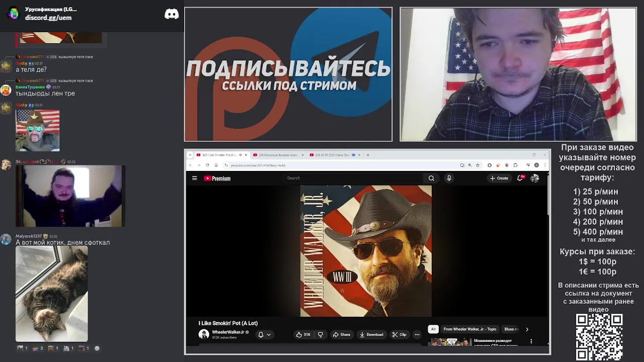This screenshot has height=362, width=644.
Task: Reload the browser page
Action: [x=207, y=165]
